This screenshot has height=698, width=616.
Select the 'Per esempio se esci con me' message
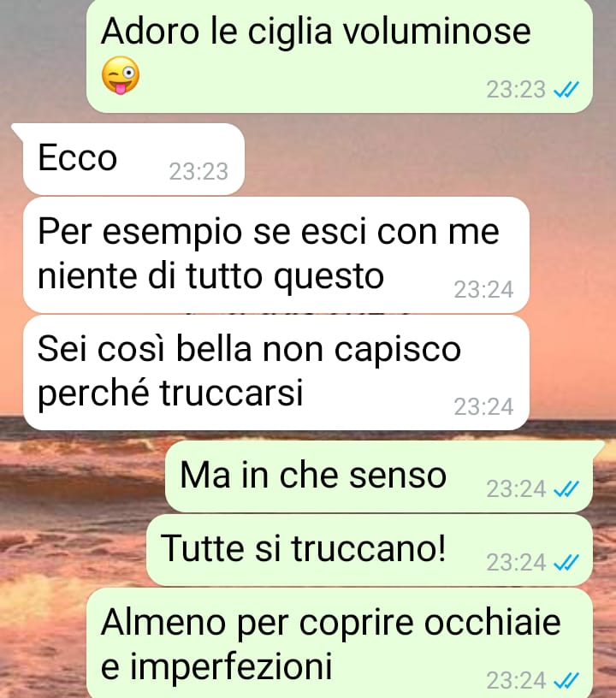(276, 255)
